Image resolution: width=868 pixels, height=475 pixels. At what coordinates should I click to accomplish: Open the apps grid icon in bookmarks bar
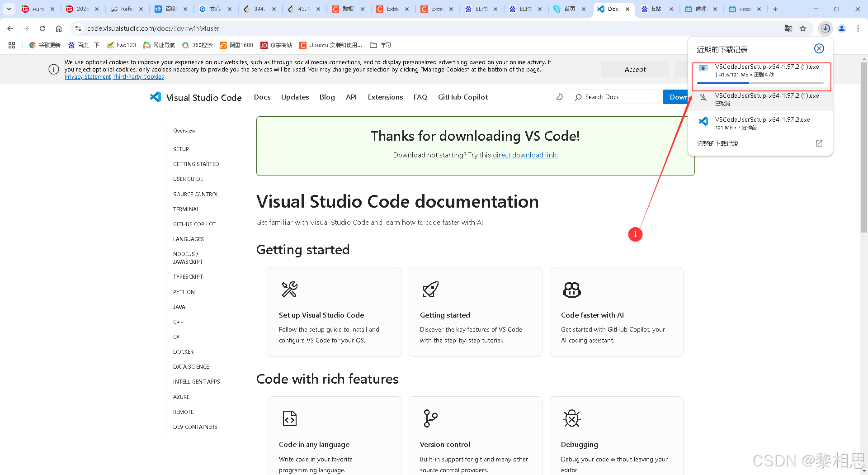pyautogui.click(x=12, y=45)
